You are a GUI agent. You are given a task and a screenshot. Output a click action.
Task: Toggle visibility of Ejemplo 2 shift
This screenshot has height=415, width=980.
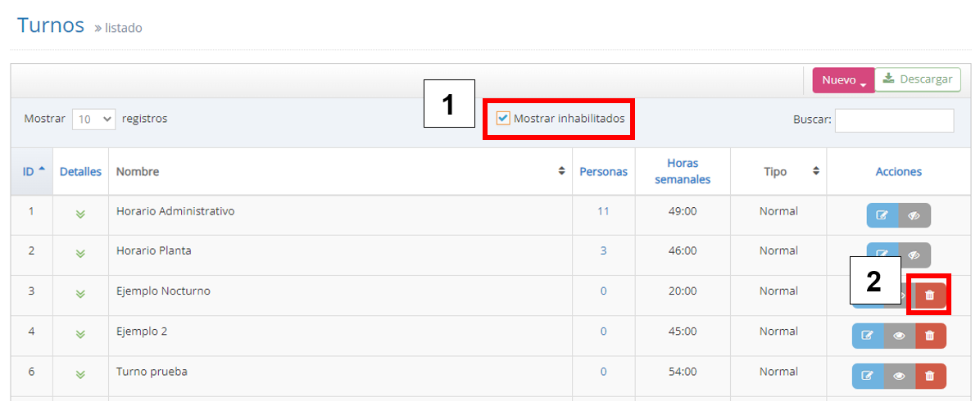(899, 336)
